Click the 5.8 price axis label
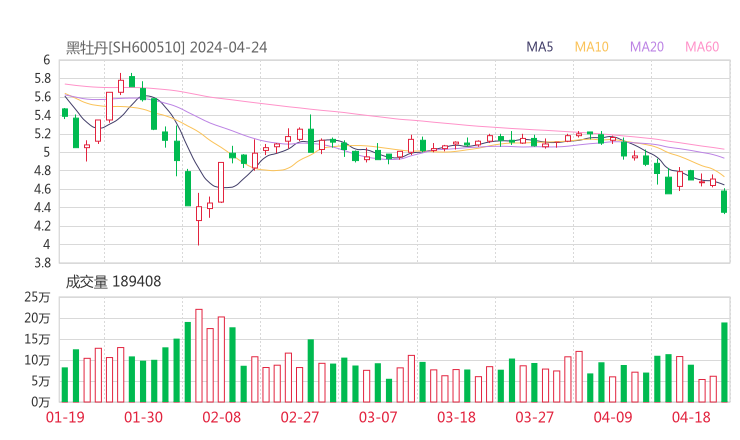Viewport: 740px width, 440px height. click(42, 79)
